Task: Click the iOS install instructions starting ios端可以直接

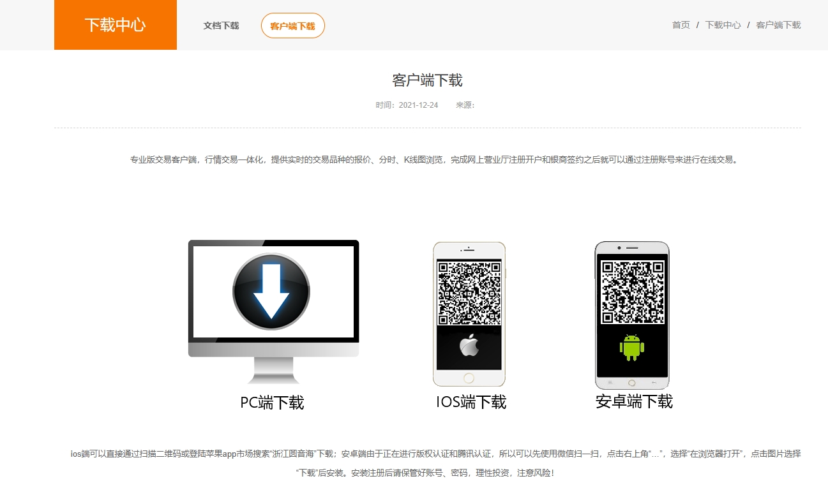Action: pos(435,463)
